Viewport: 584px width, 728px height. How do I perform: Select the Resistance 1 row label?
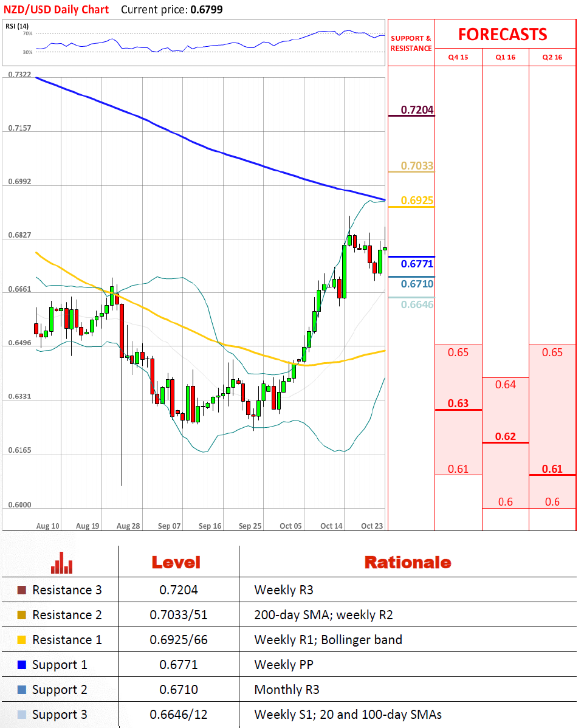[67, 640]
